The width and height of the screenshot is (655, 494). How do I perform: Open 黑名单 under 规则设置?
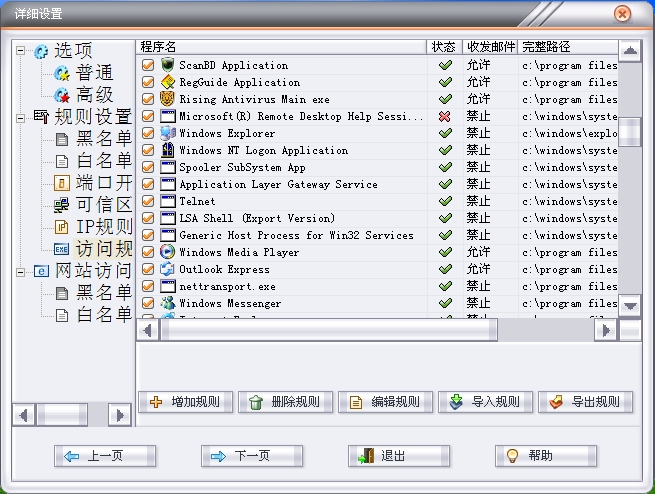[x=104, y=139]
